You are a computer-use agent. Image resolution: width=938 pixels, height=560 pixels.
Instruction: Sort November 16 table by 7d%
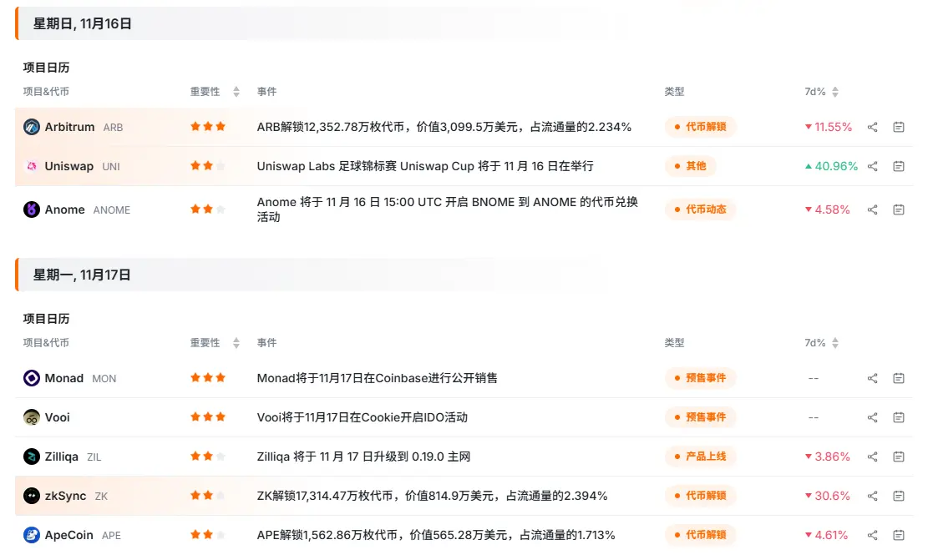click(834, 92)
